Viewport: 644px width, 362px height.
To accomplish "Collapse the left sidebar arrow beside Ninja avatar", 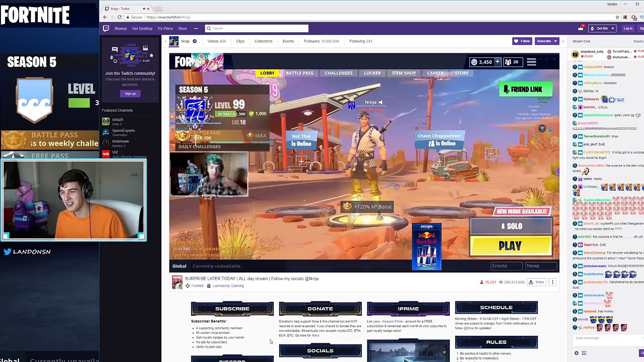I will click(x=165, y=41).
